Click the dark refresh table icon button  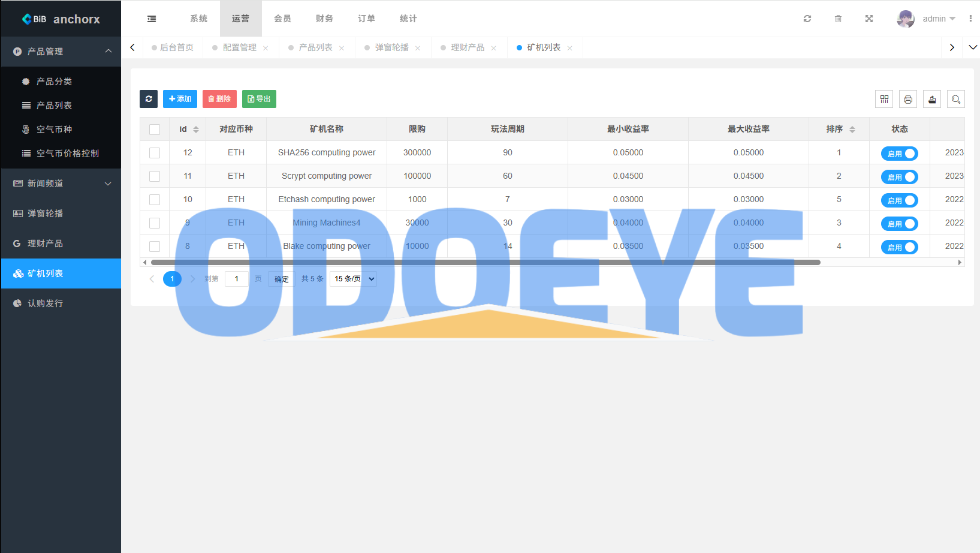tap(149, 99)
